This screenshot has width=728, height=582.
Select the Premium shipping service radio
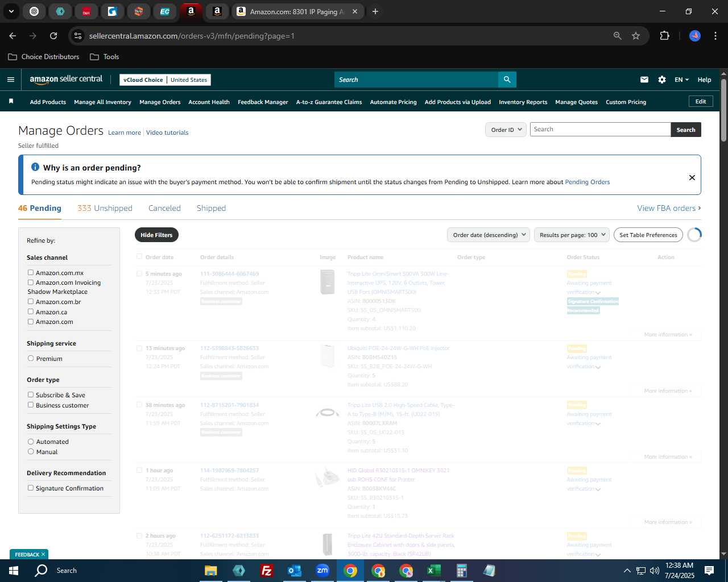pos(31,358)
